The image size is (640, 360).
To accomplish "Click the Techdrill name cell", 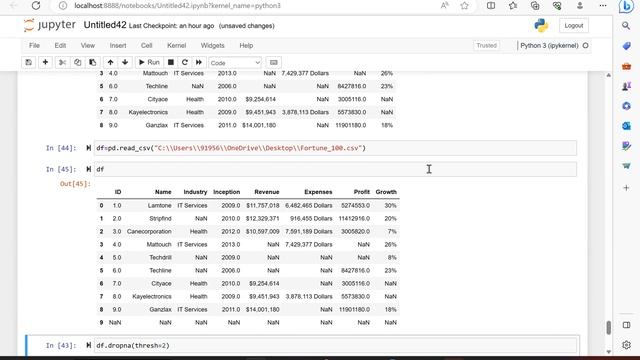I will pyautogui.click(x=160, y=258).
